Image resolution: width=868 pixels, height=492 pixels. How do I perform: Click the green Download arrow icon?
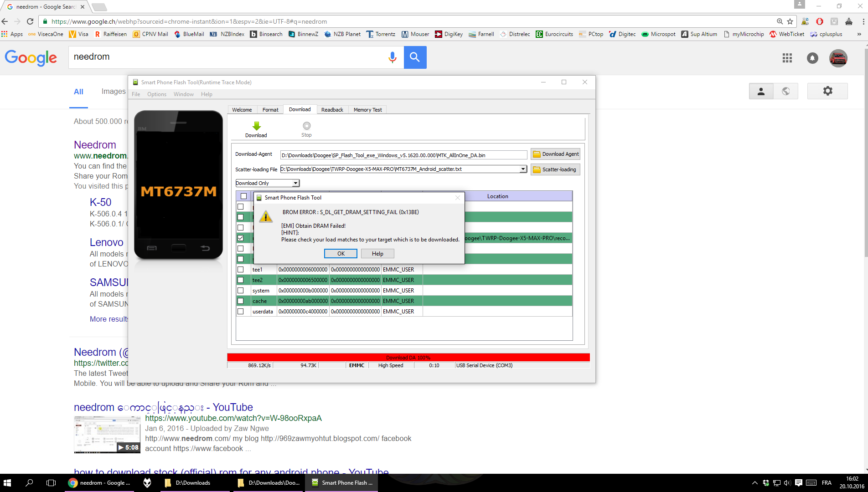point(256,126)
